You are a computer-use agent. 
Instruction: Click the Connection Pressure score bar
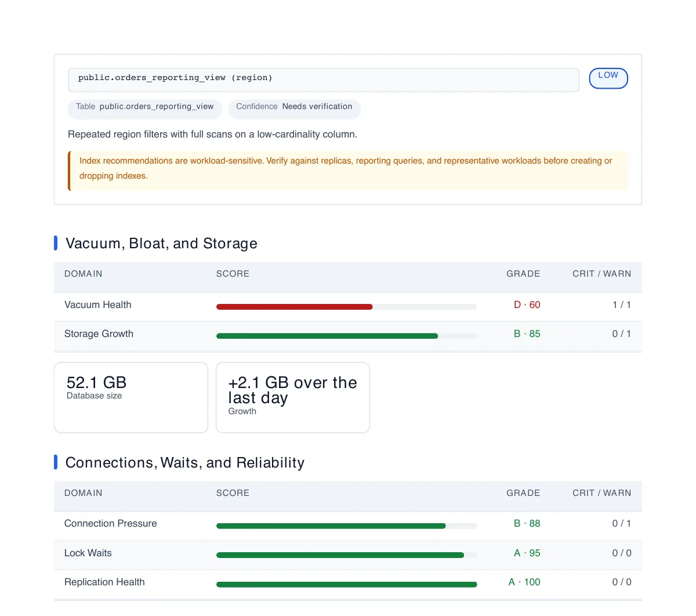tap(346, 526)
